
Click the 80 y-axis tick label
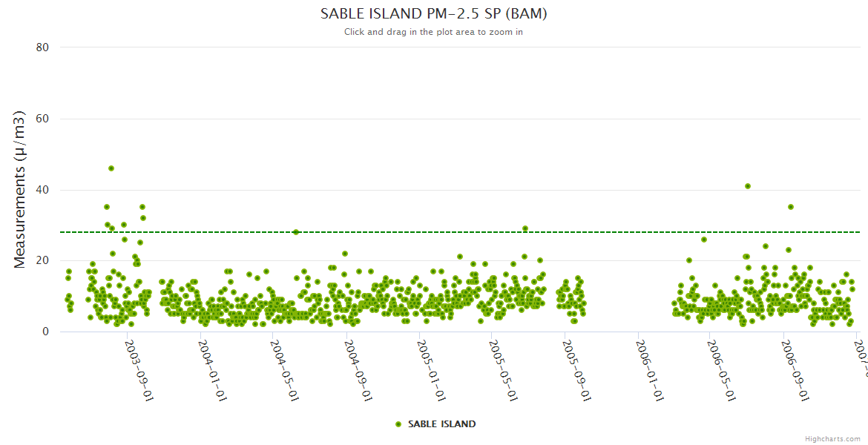[x=42, y=47]
